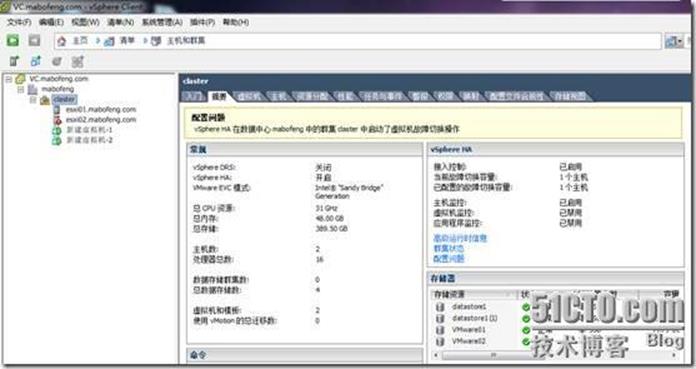Collapse the cluster tree node
This screenshot has height=369, width=696.
33,99
